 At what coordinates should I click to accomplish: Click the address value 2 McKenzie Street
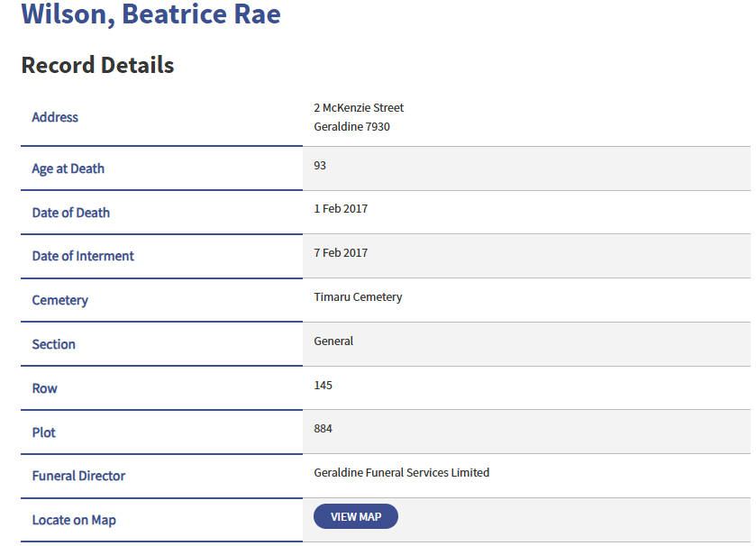[x=359, y=107]
